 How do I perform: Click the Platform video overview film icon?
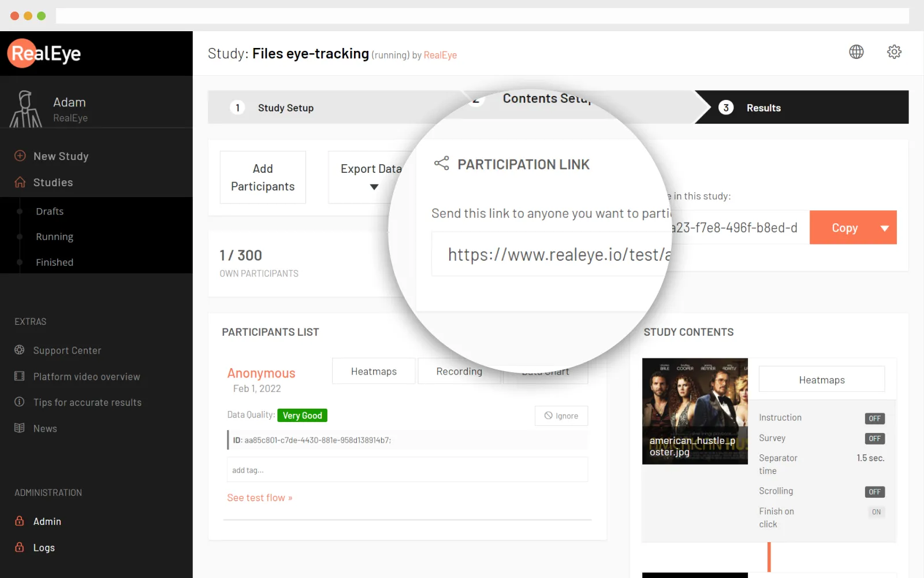point(20,376)
